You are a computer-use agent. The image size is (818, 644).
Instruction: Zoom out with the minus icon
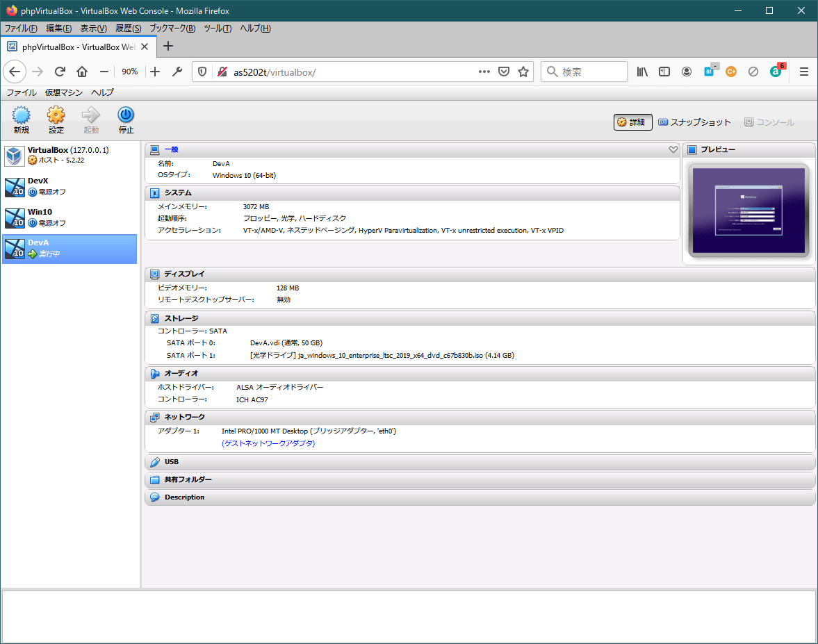tap(104, 72)
